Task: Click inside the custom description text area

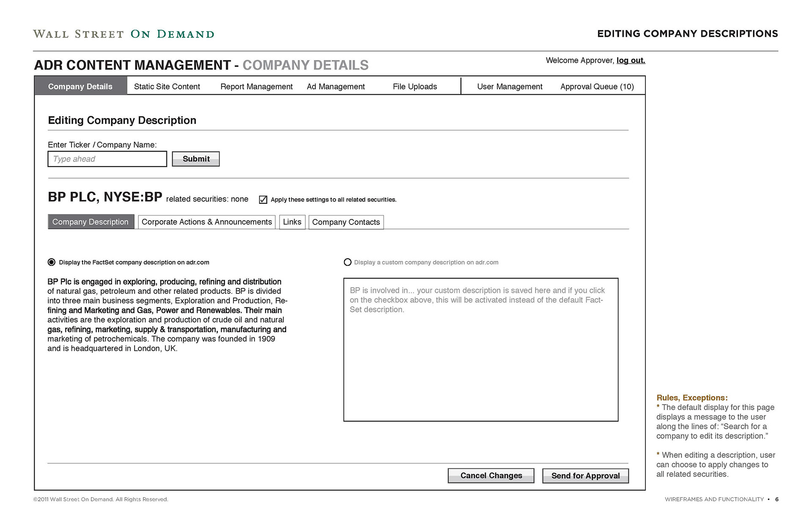Action: tap(481, 350)
